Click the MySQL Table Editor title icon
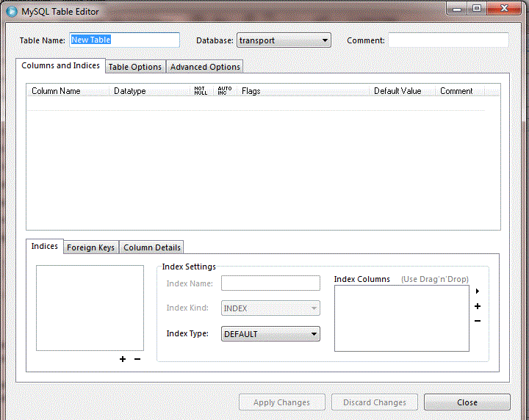The height and width of the screenshot is (420, 529). pyautogui.click(x=12, y=12)
